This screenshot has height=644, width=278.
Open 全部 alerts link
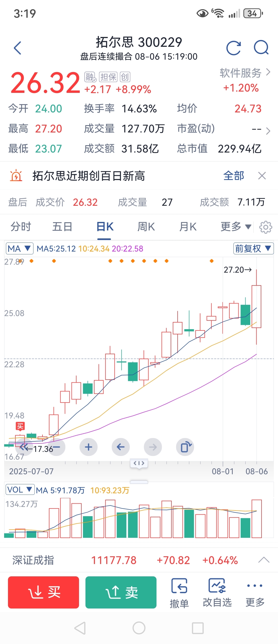[234, 176]
